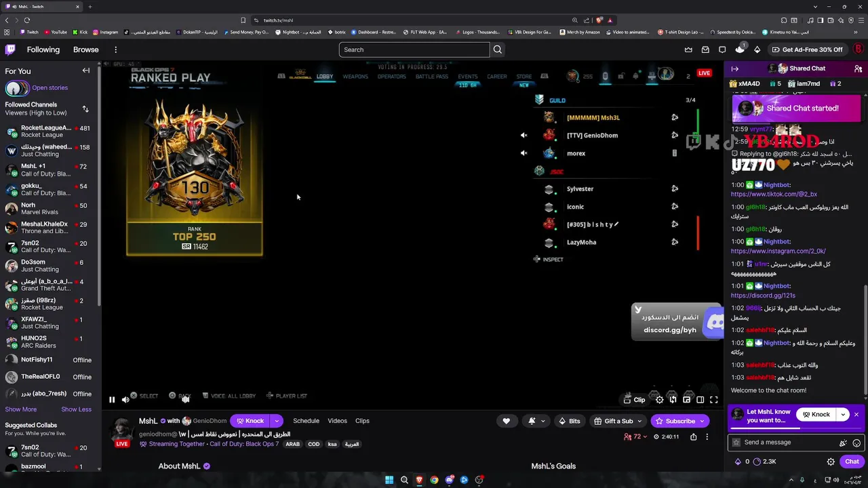868x488 pixels.
Task: Open RocketLeague channel in sidebar
Action: pyautogui.click(x=49, y=131)
